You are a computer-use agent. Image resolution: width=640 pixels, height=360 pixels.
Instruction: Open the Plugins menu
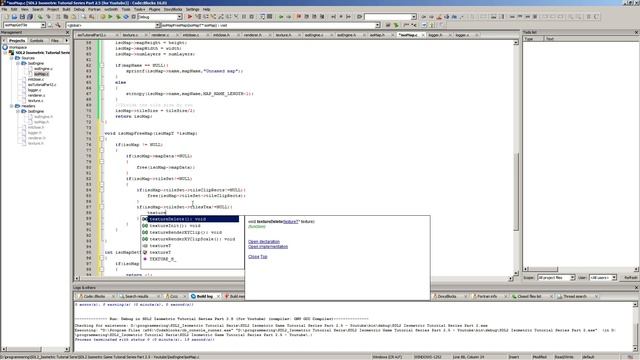[x=154, y=9]
